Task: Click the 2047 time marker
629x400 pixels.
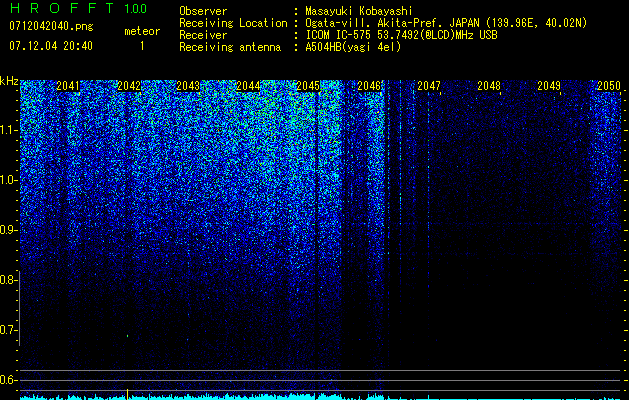Action: (429, 86)
